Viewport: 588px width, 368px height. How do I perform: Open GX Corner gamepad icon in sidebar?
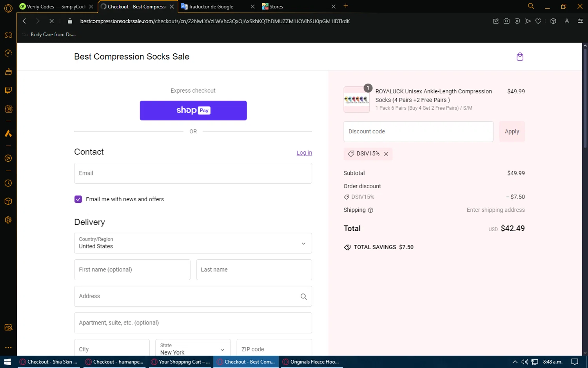[8, 35]
